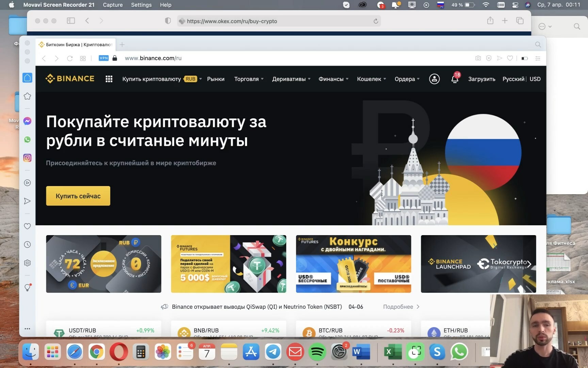Open RUB EUR zero commission banner

pos(104,264)
